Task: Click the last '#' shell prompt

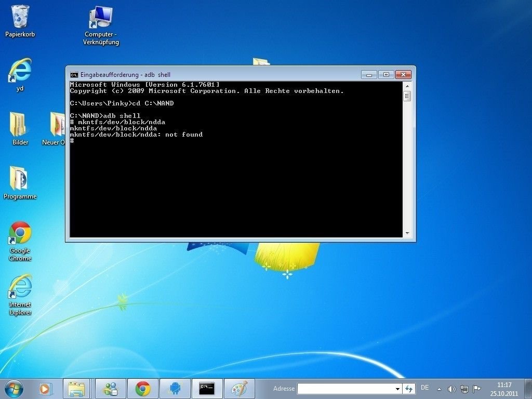Action: pyautogui.click(x=72, y=141)
